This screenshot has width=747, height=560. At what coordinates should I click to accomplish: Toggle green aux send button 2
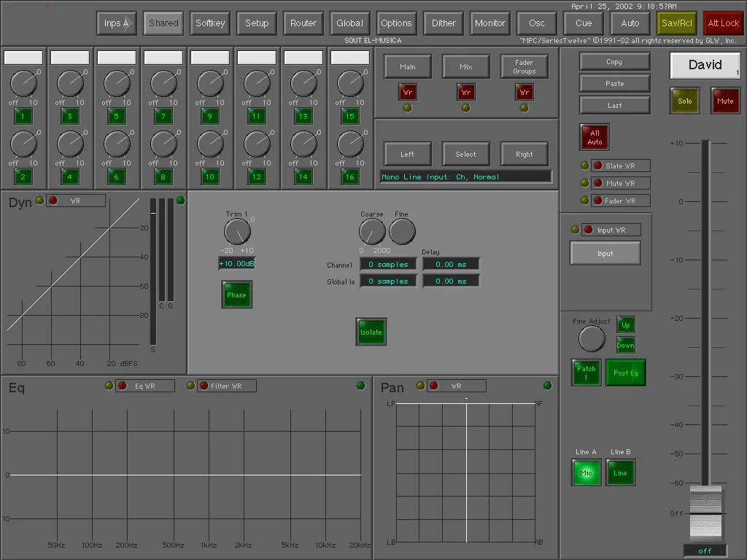23,176
